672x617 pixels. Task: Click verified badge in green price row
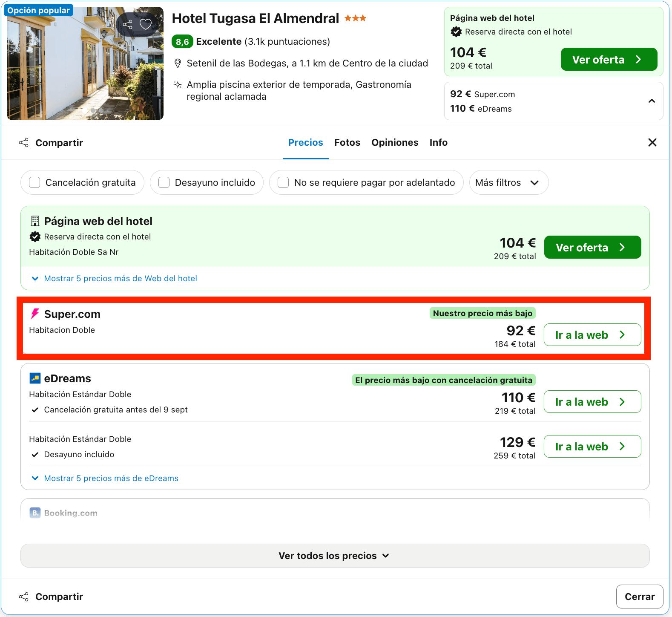tap(35, 236)
